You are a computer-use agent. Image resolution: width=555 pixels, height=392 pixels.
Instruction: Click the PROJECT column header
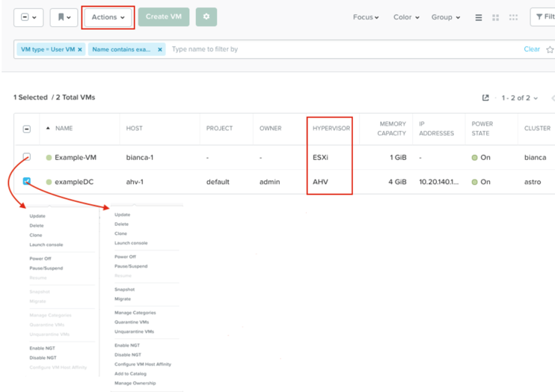219,128
